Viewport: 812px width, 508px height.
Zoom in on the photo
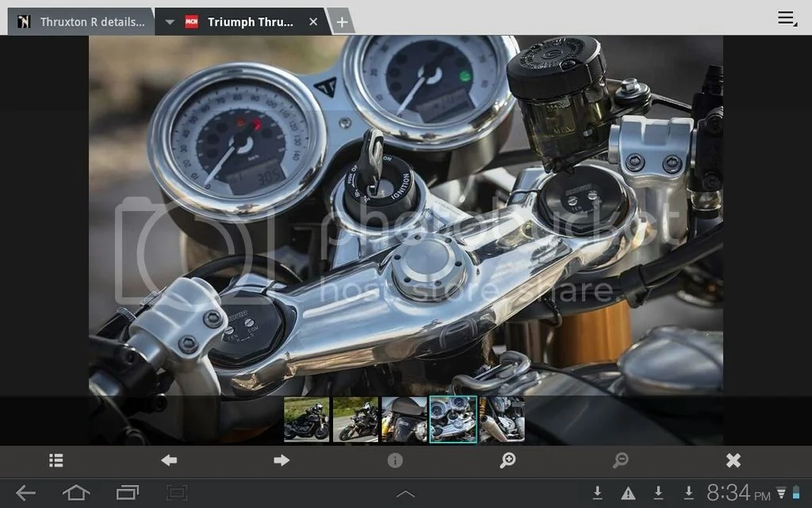508,460
